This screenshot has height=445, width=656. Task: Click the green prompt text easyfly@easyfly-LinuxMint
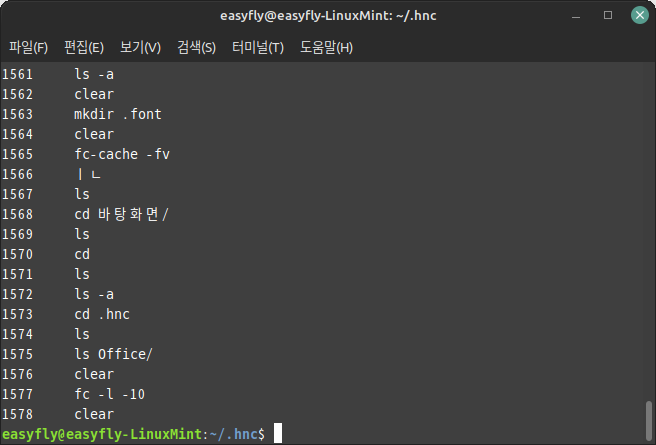[102, 434]
